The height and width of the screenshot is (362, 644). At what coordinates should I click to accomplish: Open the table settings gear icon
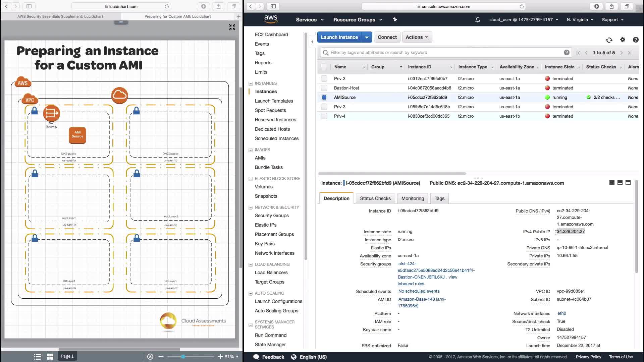coord(623,40)
